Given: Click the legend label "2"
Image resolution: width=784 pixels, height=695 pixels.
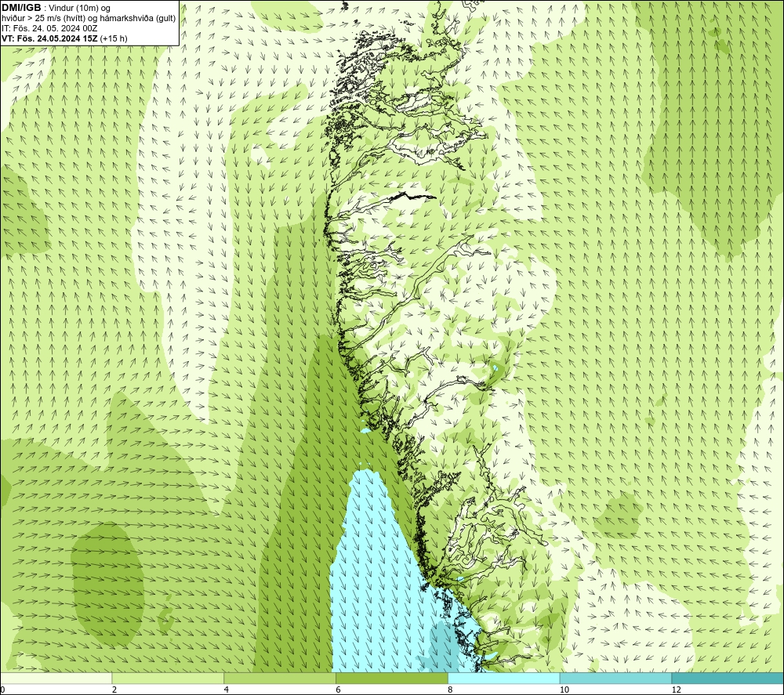Looking at the screenshot, I should point(114,690).
